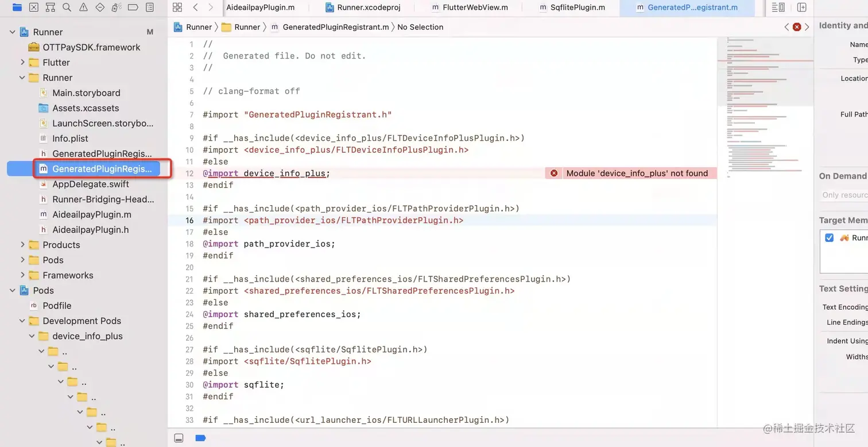
Task: Click the Runner folder in the jump bar
Action: click(241, 27)
